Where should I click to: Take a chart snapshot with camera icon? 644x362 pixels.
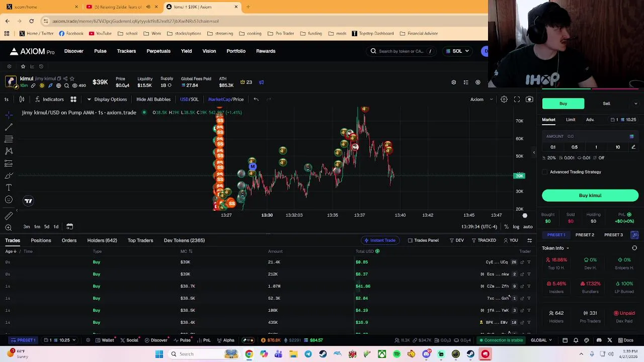529,99
